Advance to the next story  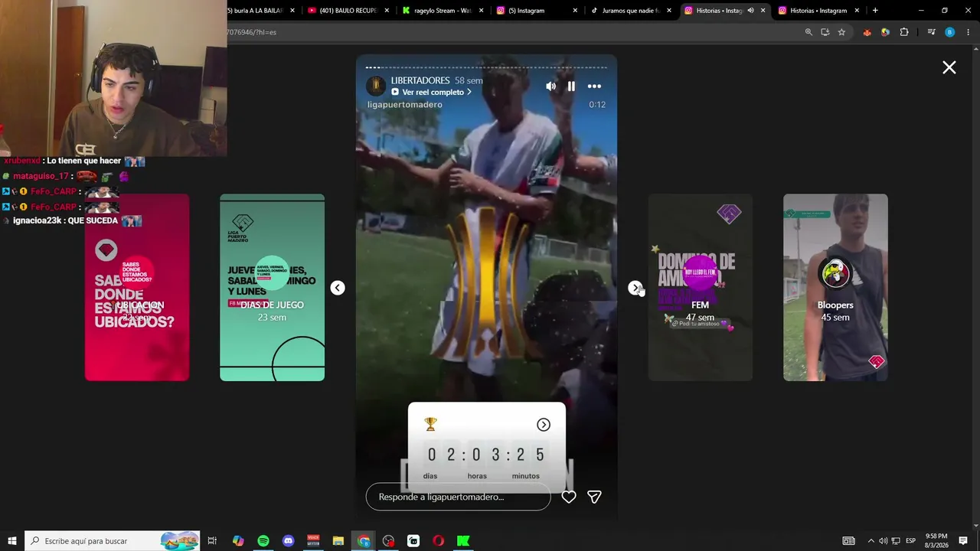point(635,288)
